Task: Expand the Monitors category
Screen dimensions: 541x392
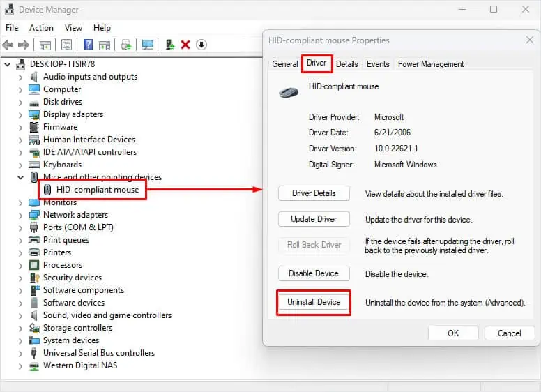Action: (20, 202)
